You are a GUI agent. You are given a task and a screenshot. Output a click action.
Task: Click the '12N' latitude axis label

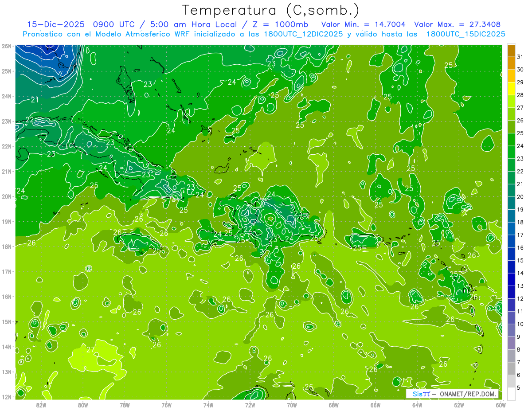(x=6, y=397)
